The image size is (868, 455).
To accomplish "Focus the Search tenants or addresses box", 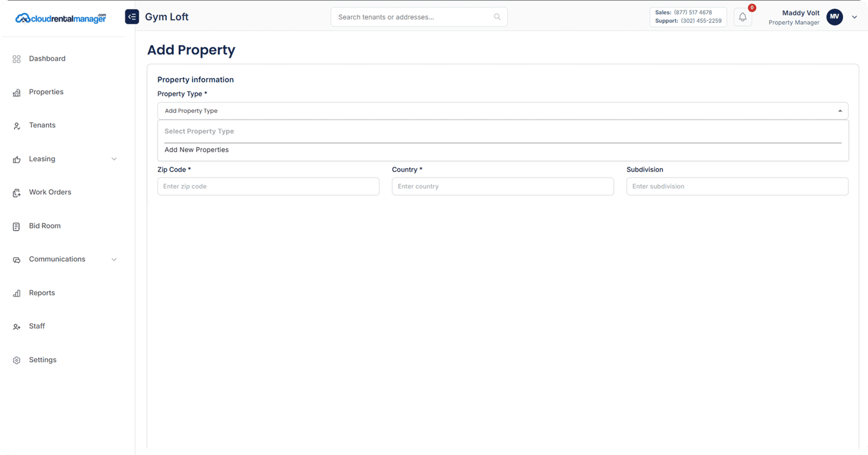I will pyautogui.click(x=419, y=17).
